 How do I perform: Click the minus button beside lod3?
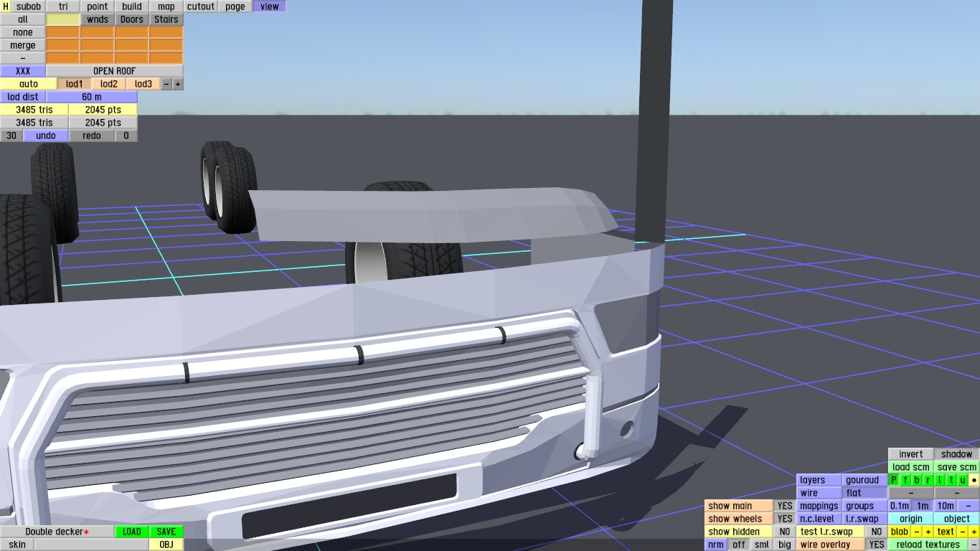click(166, 84)
